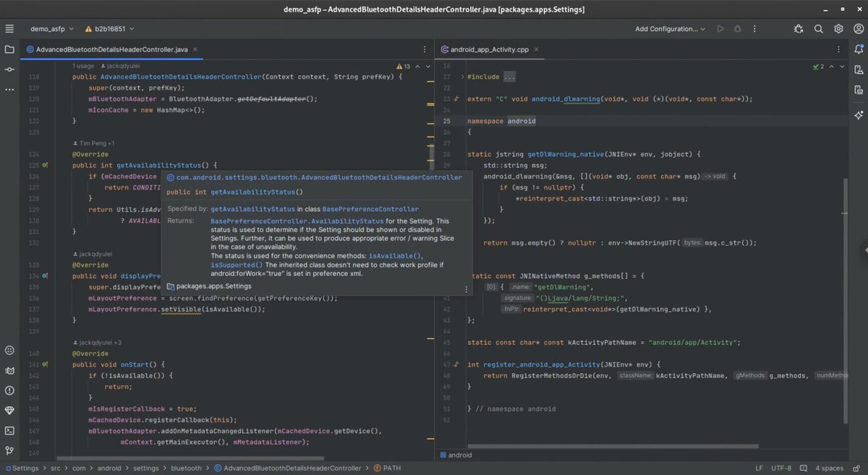
Task: Close the AdvancedBluetoothDetailsHeaderController.java tab
Action: [196, 50]
